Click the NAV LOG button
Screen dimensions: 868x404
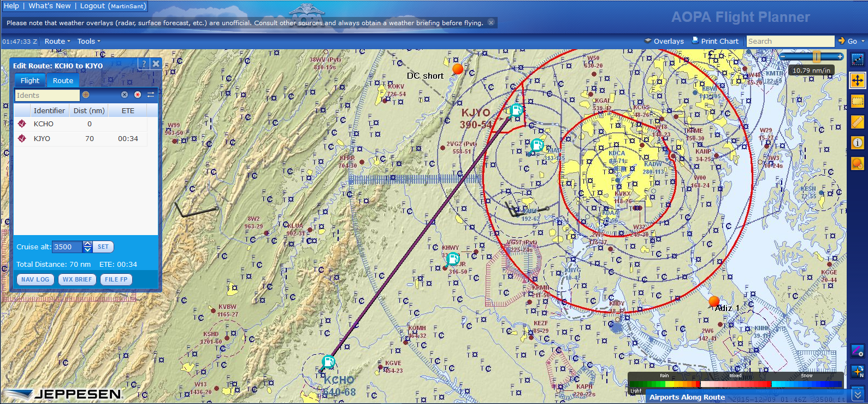pyautogui.click(x=35, y=279)
